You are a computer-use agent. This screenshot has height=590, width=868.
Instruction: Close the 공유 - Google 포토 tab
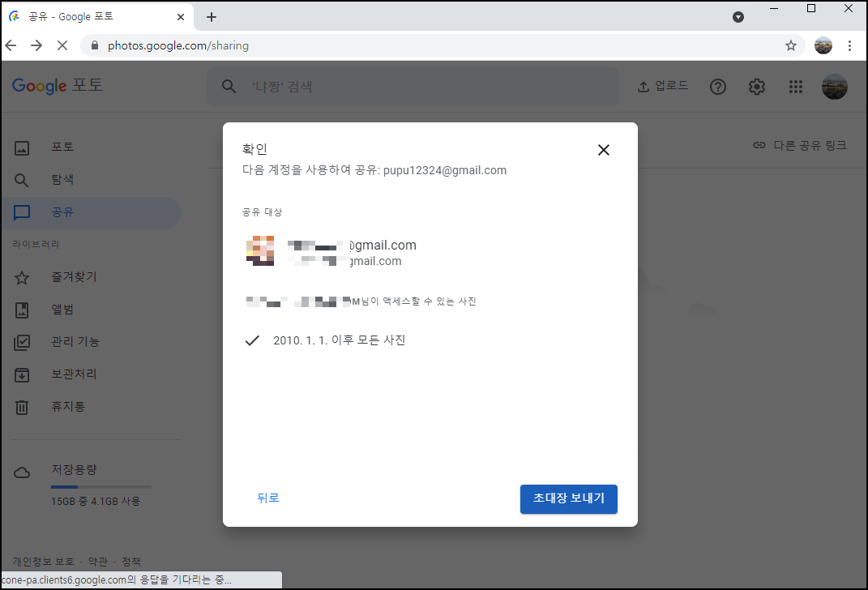tap(181, 17)
